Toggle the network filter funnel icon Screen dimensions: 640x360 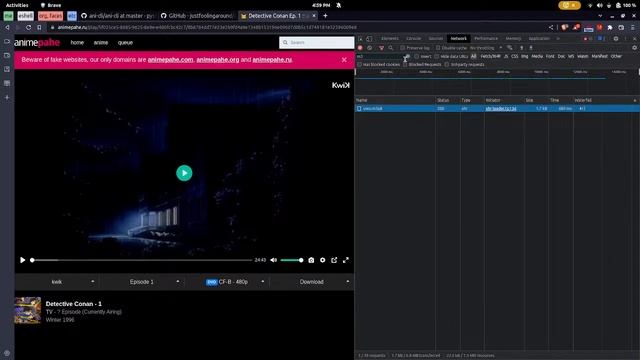coord(382,48)
